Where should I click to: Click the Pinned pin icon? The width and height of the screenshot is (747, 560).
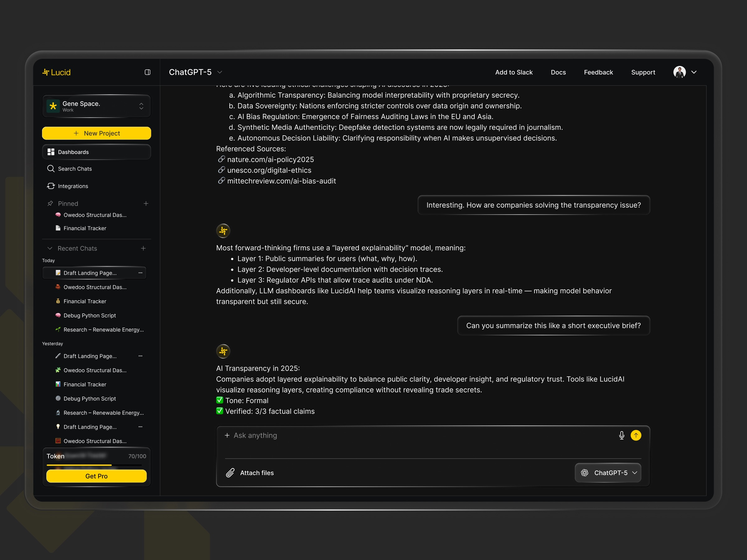(x=50, y=203)
